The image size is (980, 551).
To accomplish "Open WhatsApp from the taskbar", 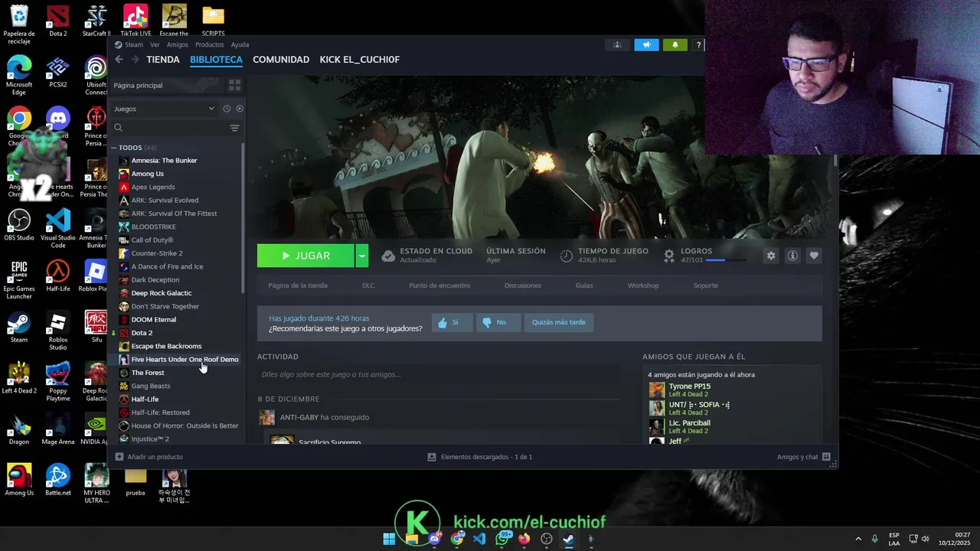I will click(502, 539).
